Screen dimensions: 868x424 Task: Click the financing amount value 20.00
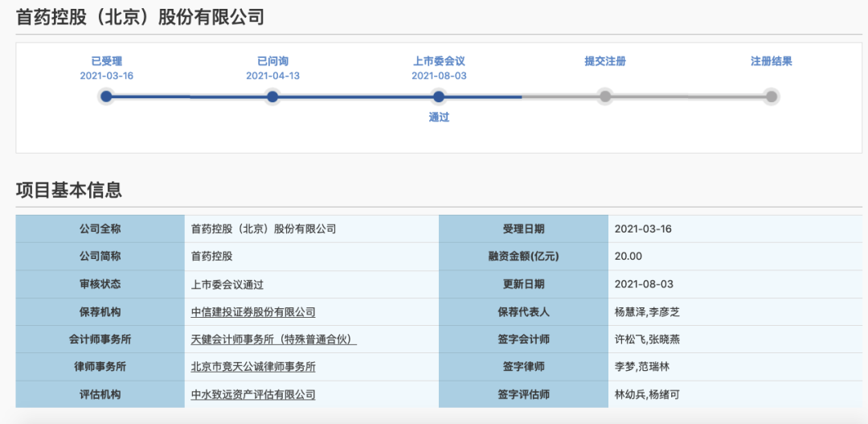[x=628, y=257]
